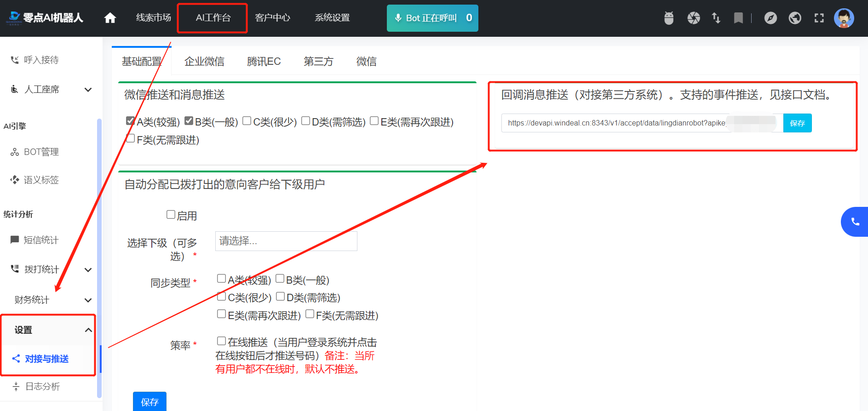Uncheck A类(较强) under 微信推送和消息推送
This screenshot has height=411, width=868.
tap(130, 121)
